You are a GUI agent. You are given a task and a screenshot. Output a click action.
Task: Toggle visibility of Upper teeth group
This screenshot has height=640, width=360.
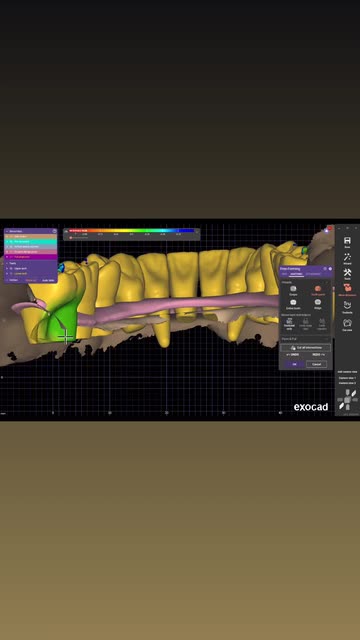coord(11,269)
